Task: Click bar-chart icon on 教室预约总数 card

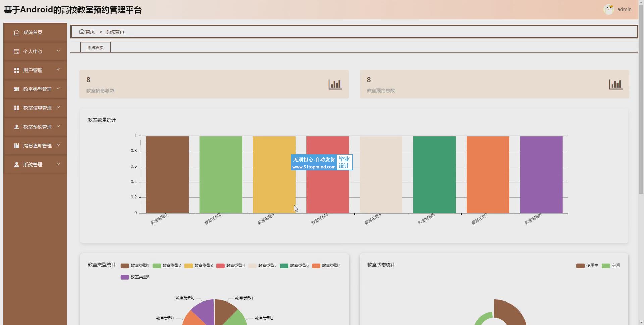Action: pos(615,84)
